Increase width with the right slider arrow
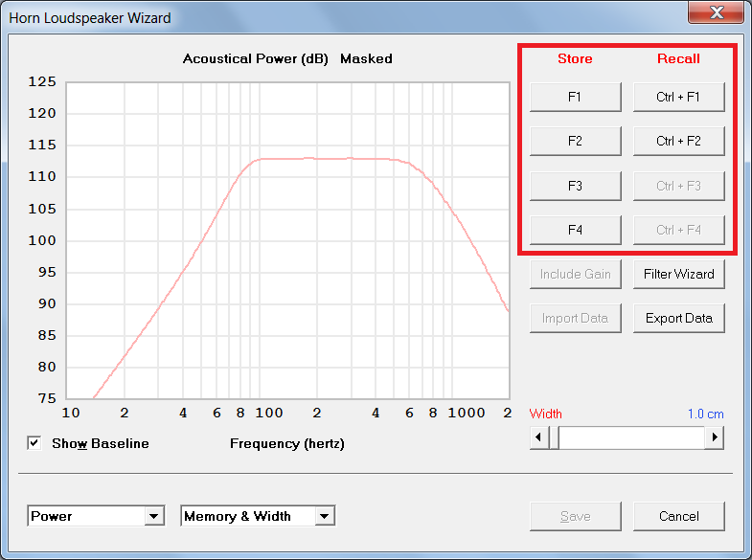Image resolution: width=752 pixels, height=560 pixels. [715, 437]
